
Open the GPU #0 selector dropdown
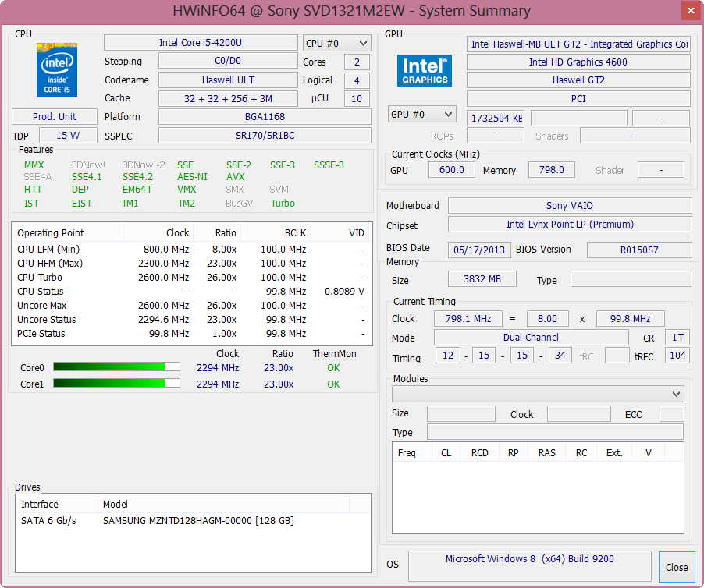click(x=421, y=114)
